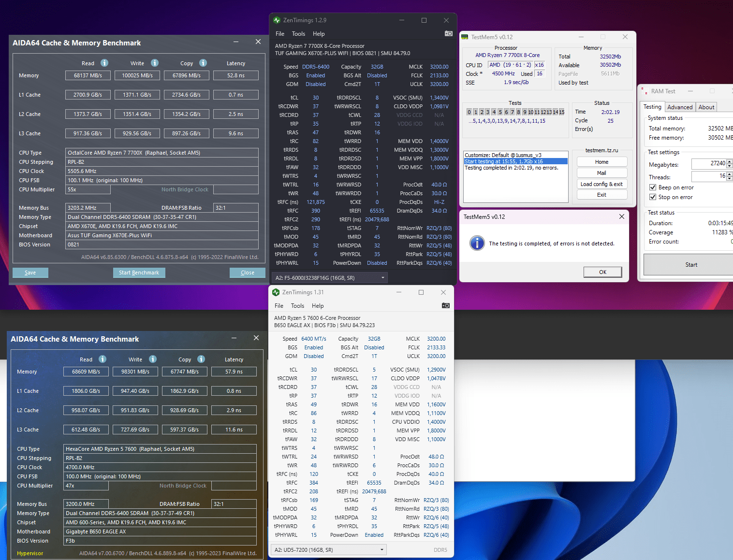
Task: Minimize the ZenTimings 1.31 window
Action: (x=399, y=292)
